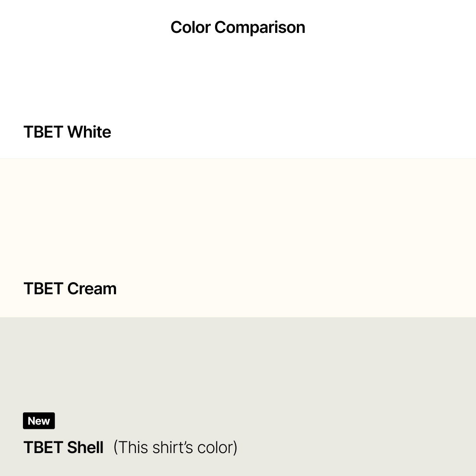Click the word "White" in the first label

click(x=89, y=132)
